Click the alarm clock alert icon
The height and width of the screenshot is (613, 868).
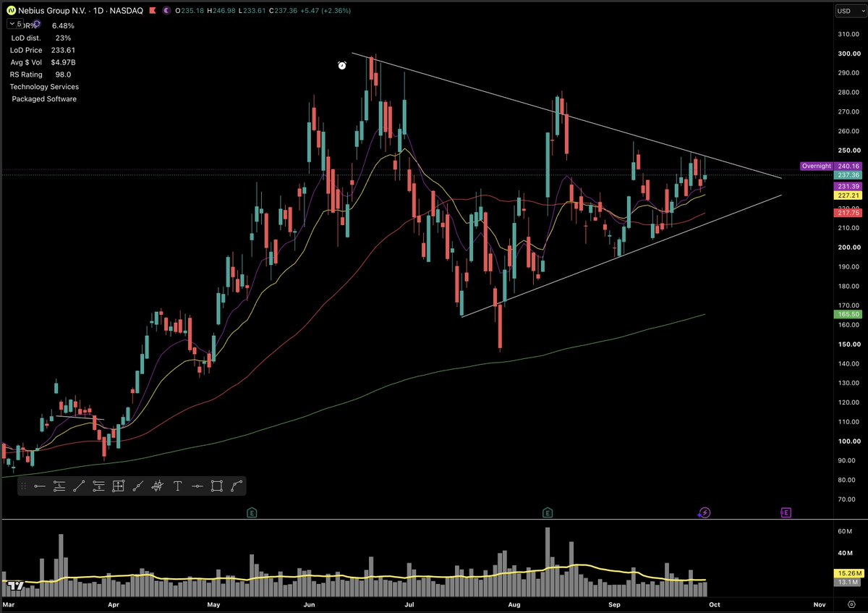tap(342, 66)
